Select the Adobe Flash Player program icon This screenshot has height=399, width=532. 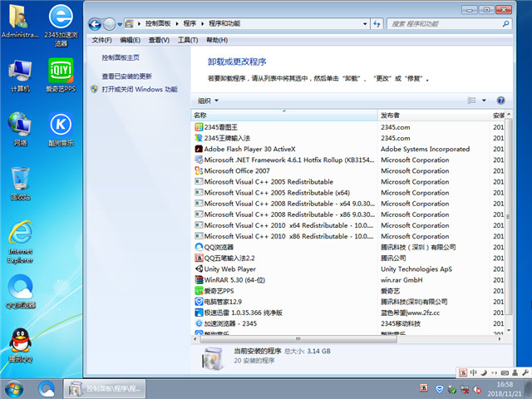199,149
